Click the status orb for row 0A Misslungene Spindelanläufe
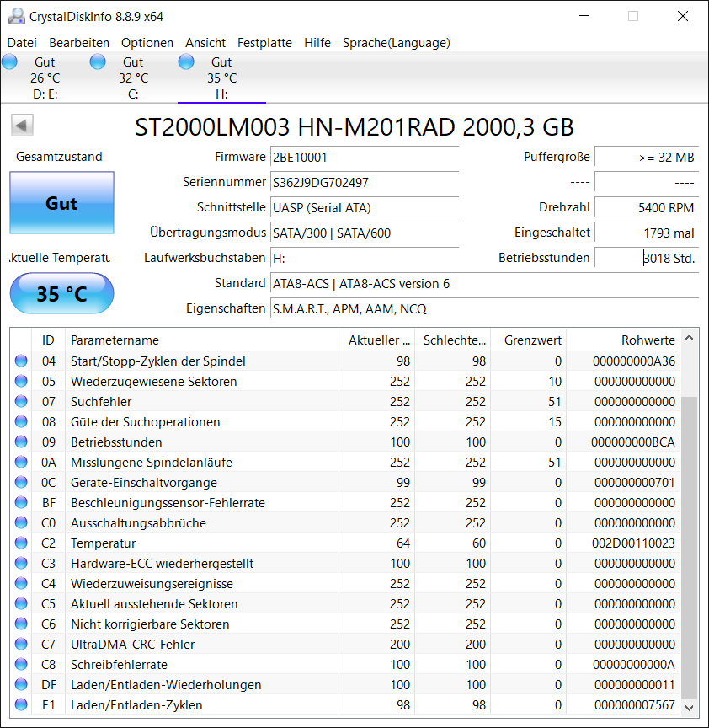The image size is (709, 728). [x=21, y=462]
